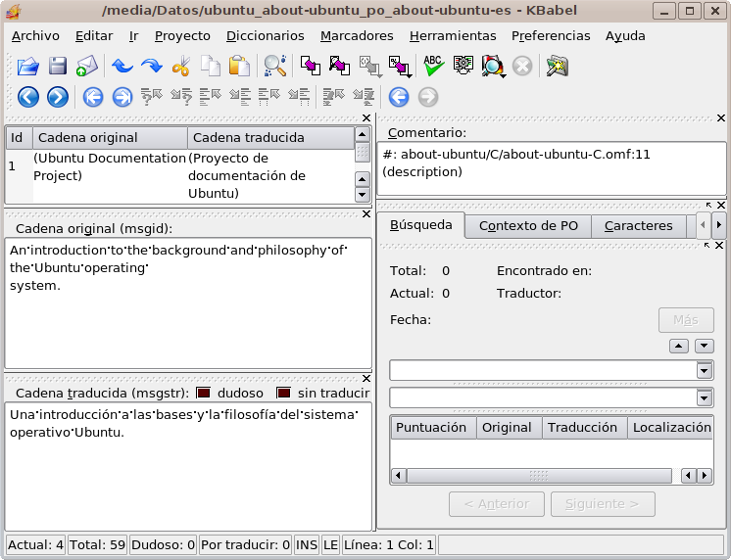Viewport: 731px width, 560px height.
Task: Expand the first search result combo box
Action: click(704, 371)
